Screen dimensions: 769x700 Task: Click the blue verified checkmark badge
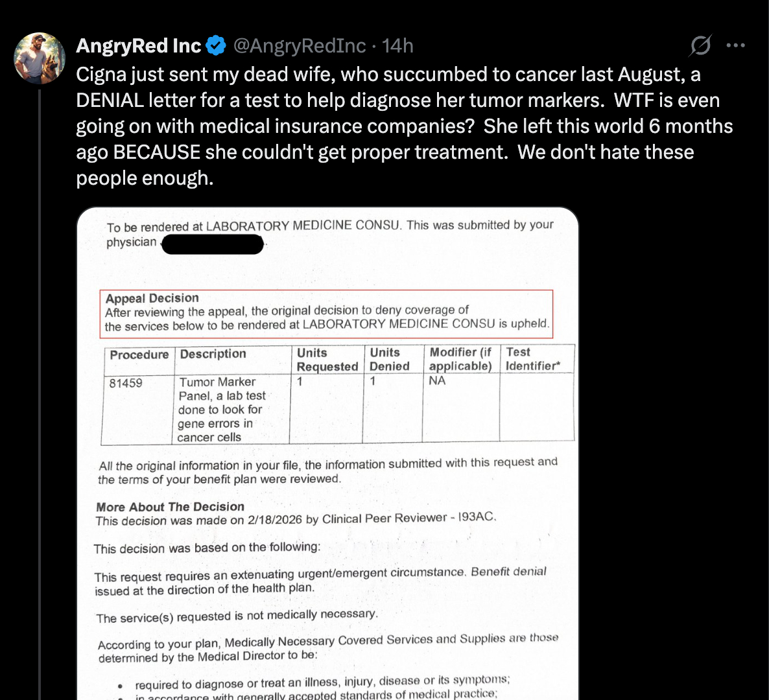pos(216,45)
